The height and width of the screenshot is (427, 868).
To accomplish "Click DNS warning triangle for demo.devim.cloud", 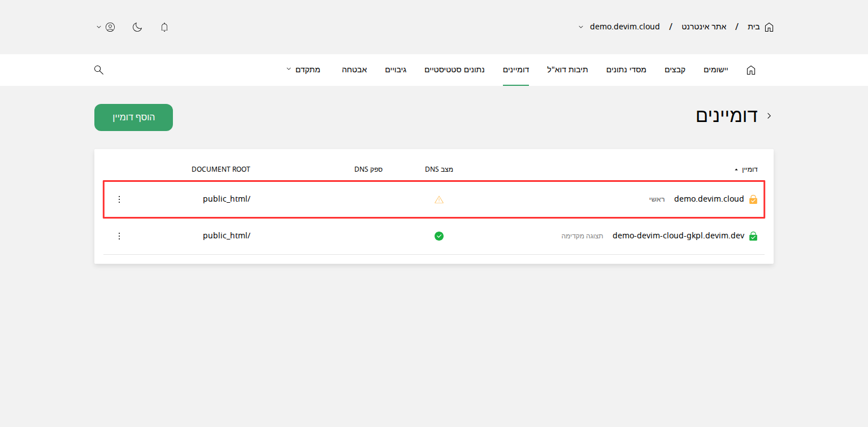I will click(439, 199).
